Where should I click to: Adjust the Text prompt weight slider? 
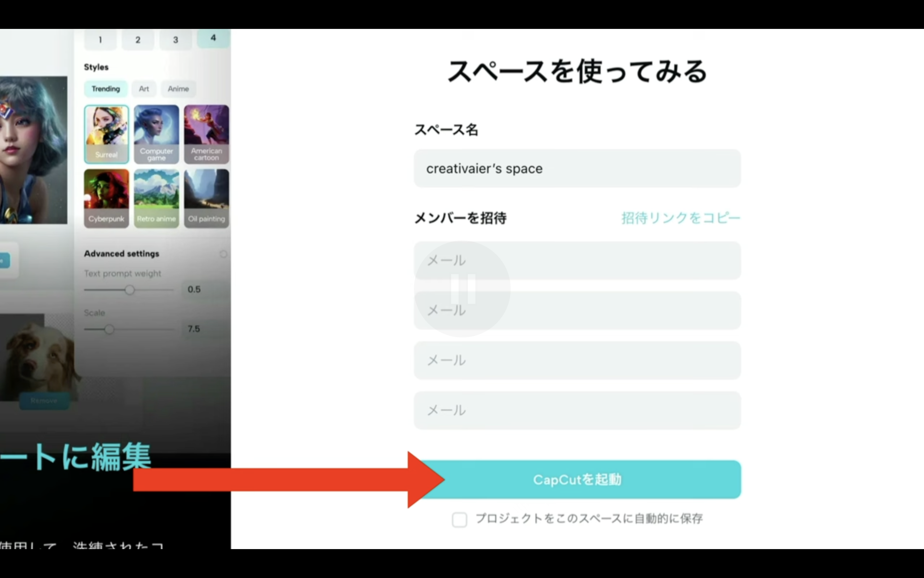(x=129, y=290)
